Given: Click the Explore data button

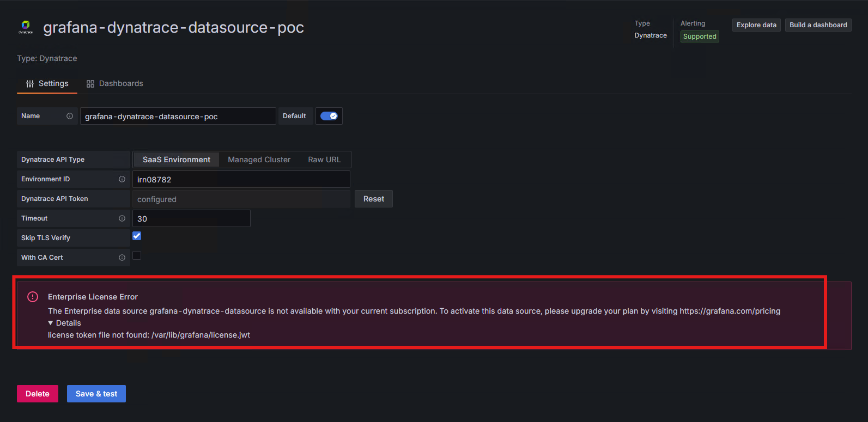Looking at the screenshot, I should (756, 25).
